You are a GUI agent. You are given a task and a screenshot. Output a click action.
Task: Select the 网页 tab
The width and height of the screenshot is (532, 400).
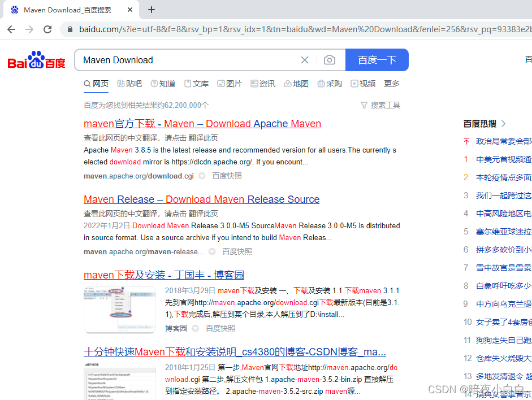tap(96, 84)
